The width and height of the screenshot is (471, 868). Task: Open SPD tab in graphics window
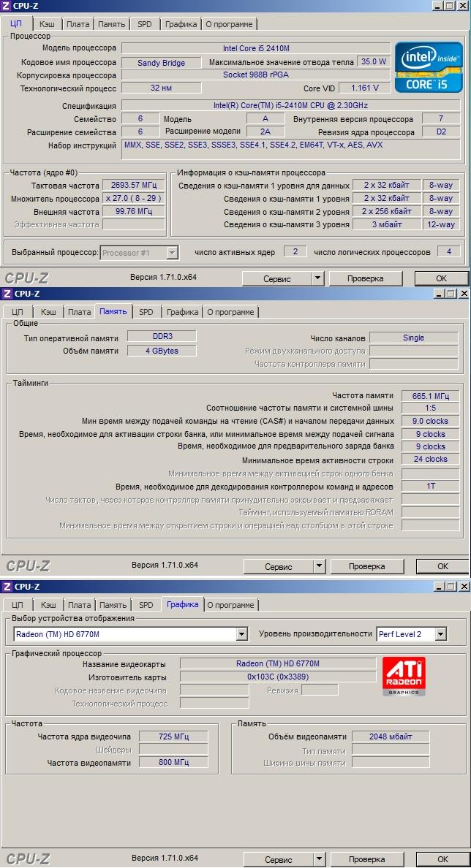point(146,605)
